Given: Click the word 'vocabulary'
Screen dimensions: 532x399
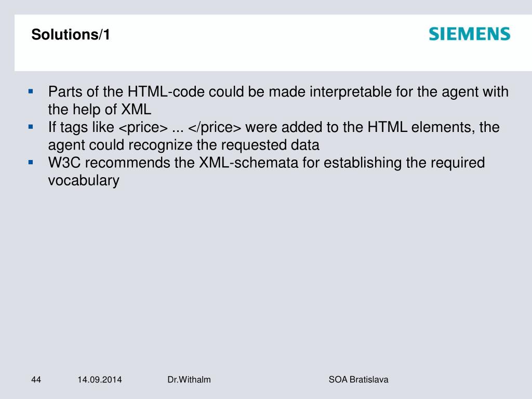Looking at the screenshot, I should tap(84, 180).
